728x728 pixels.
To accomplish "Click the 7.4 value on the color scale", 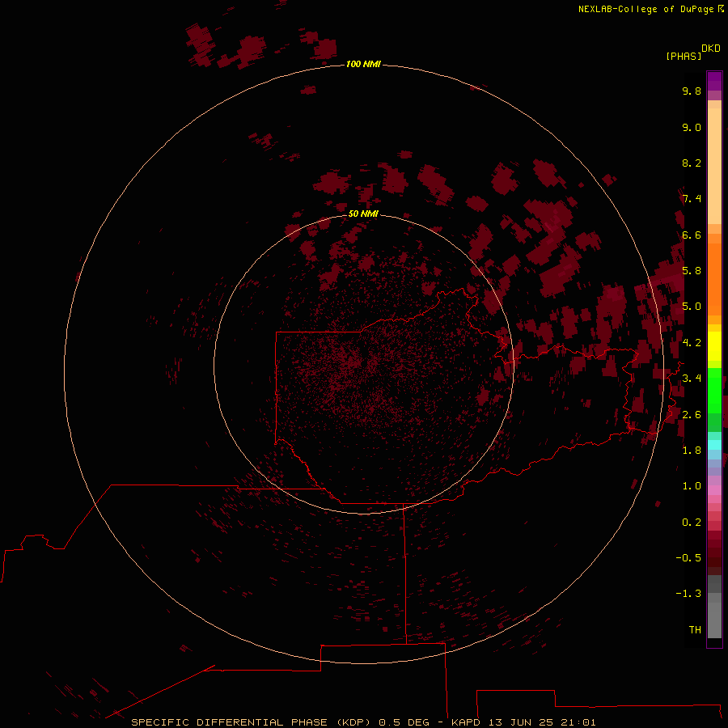I will click(692, 199).
